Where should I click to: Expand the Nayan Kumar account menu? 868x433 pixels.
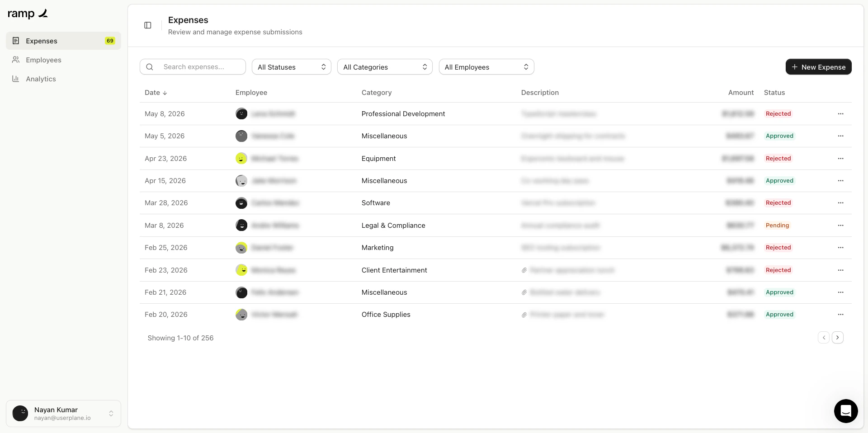click(63, 414)
